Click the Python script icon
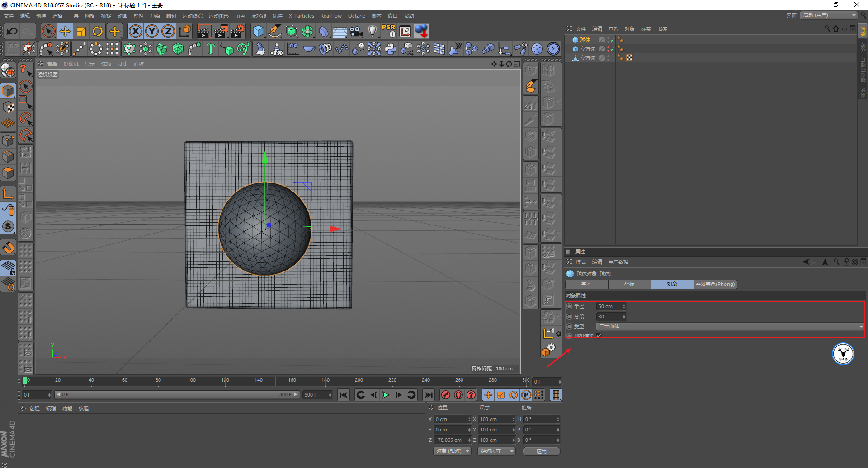The image size is (868, 468). click(391, 49)
